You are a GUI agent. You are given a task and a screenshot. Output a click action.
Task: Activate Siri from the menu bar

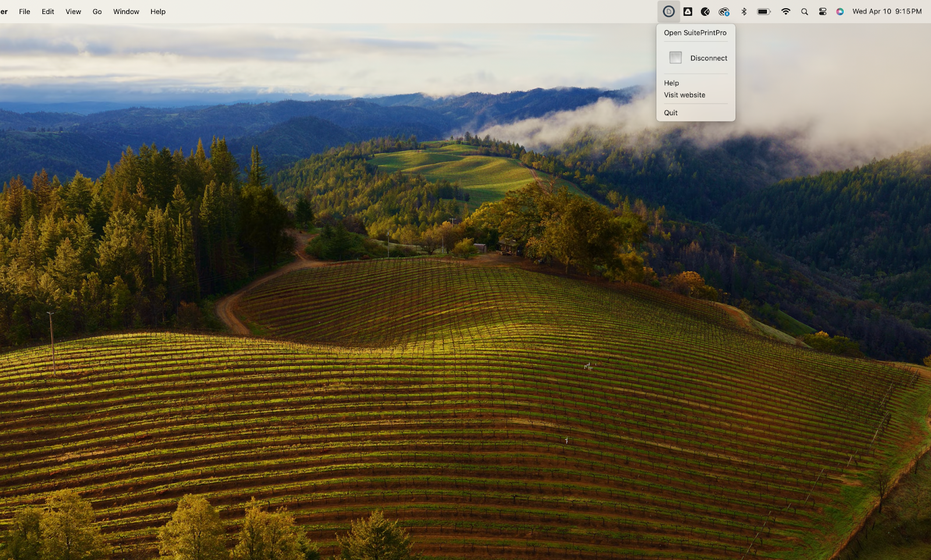pos(840,12)
